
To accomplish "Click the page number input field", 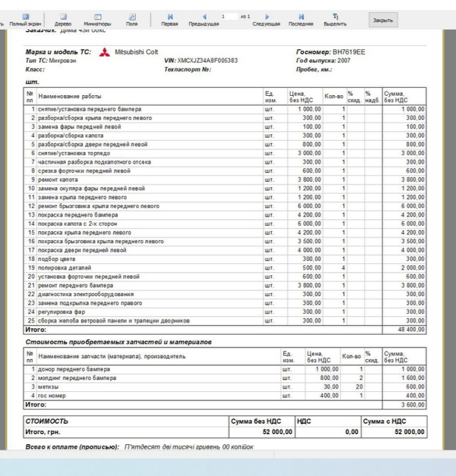I will (x=228, y=16).
